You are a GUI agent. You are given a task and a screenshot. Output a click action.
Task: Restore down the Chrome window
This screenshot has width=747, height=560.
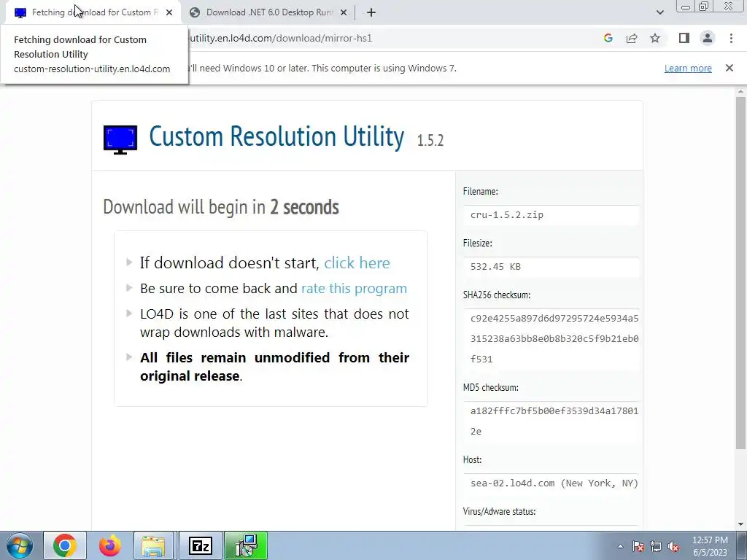point(703,6)
